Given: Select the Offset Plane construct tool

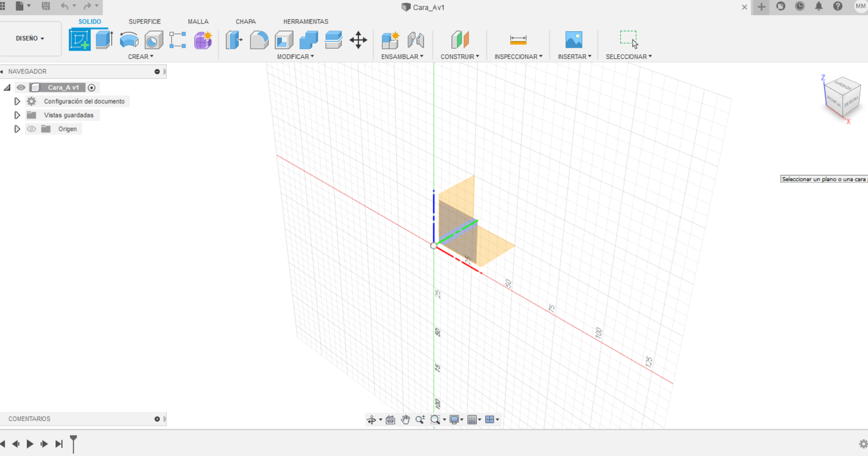Looking at the screenshot, I should (x=460, y=40).
